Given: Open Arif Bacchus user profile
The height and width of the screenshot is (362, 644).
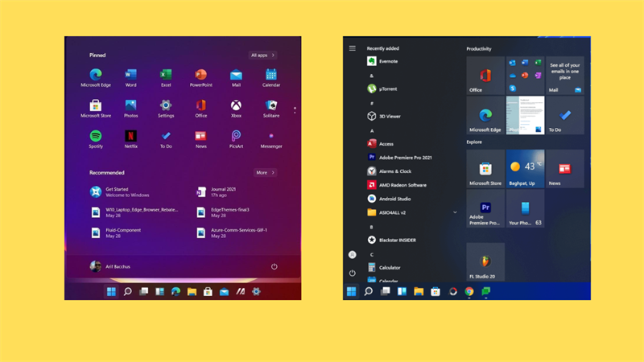Looking at the screenshot, I should click(x=110, y=266).
